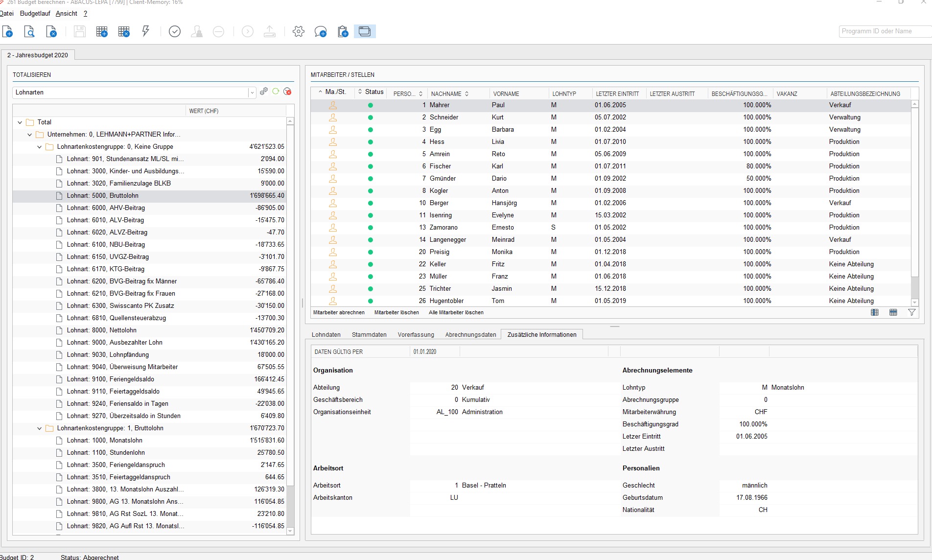Viewport: 932px width, 560px height.
Task: Open the ? help menu
Action: tap(85, 14)
